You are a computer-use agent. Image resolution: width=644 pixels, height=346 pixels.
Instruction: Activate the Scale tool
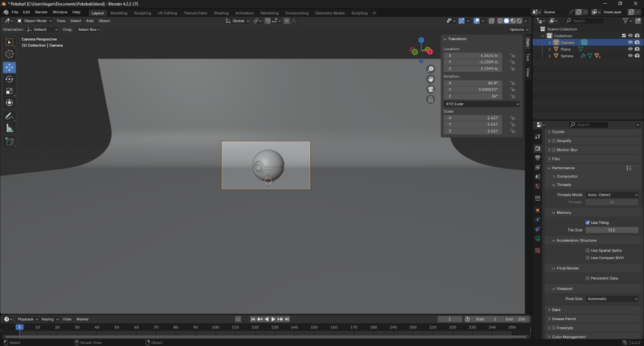(9, 91)
